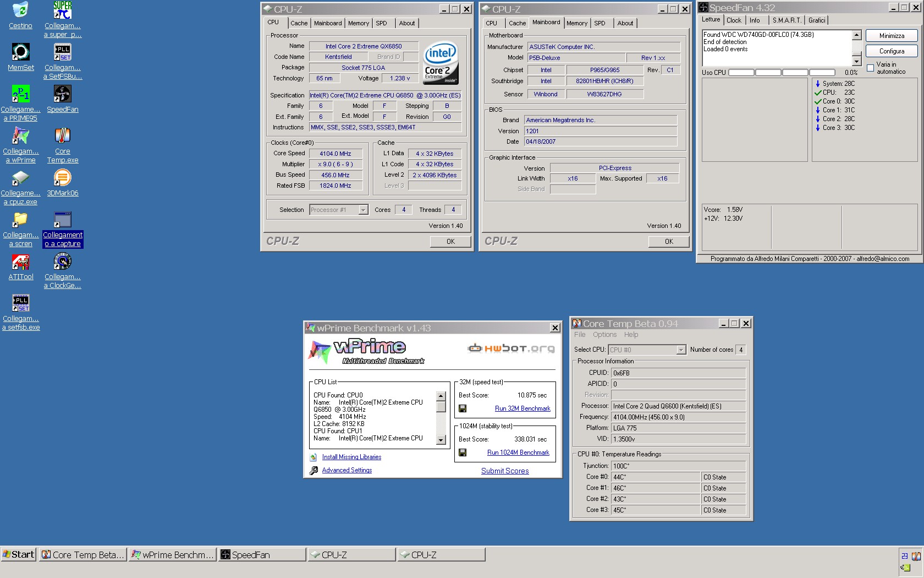Open the Grafici tab in SpeedFan
This screenshot has width=924, height=578.
[817, 20]
